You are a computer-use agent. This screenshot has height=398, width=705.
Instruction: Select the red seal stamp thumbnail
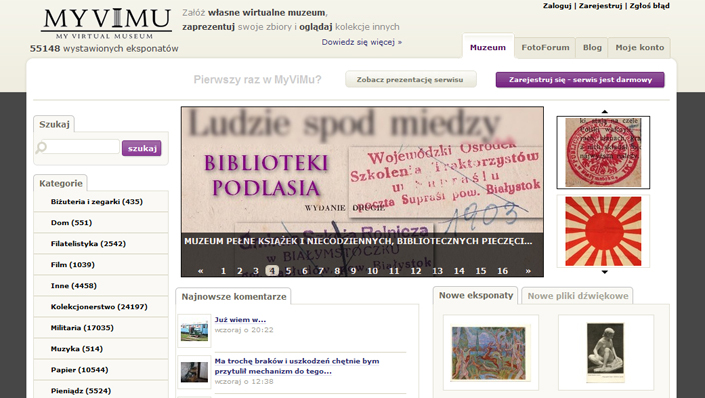click(x=603, y=152)
